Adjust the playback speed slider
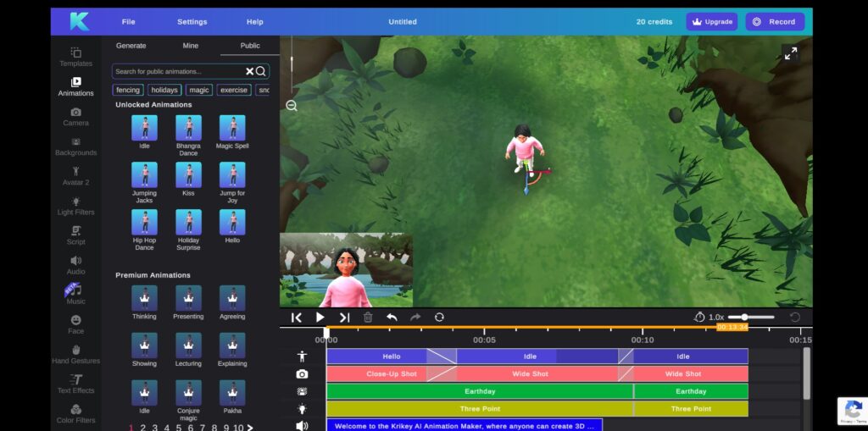Image resolution: width=868 pixels, height=431 pixels. (x=751, y=317)
